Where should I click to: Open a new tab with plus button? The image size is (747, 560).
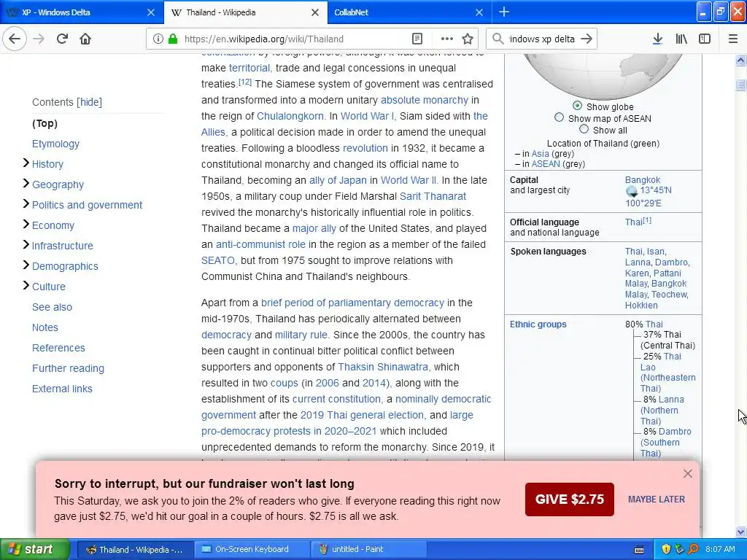(x=504, y=12)
